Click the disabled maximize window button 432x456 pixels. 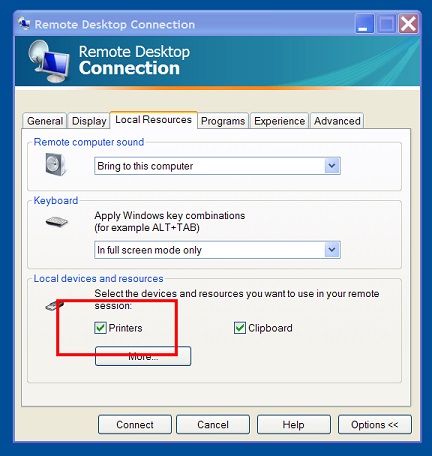pos(386,24)
